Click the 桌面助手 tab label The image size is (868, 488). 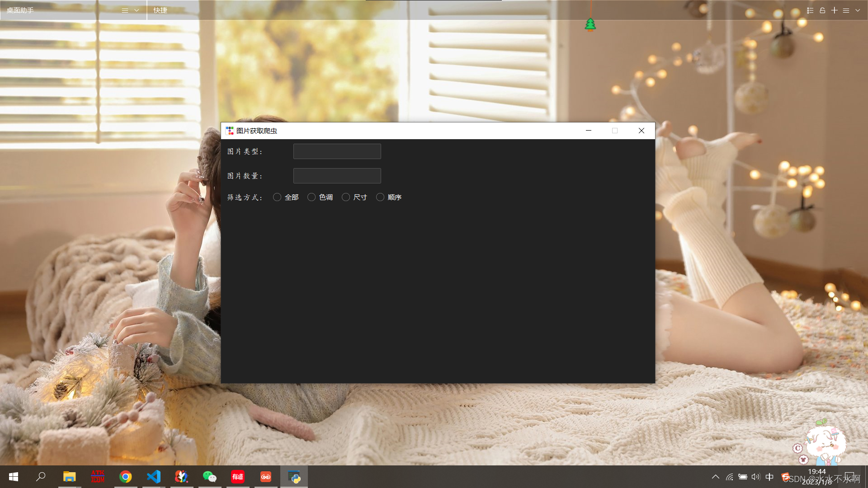click(x=20, y=10)
